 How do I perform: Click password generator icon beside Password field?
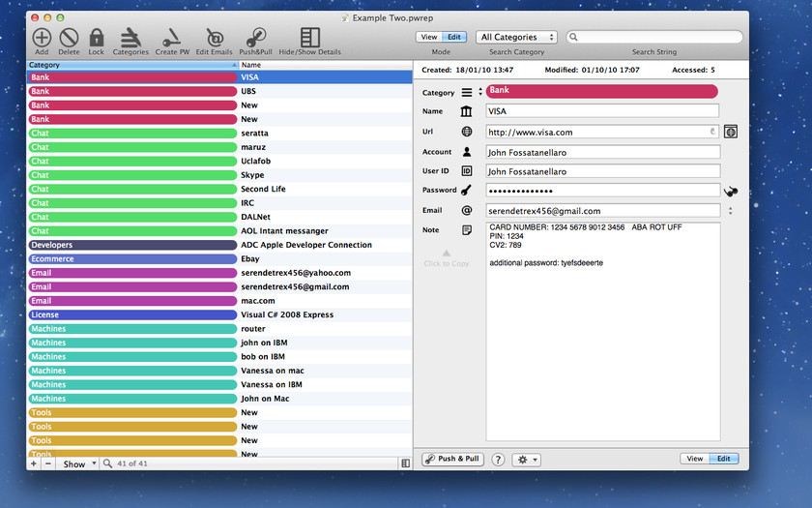coord(730,192)
